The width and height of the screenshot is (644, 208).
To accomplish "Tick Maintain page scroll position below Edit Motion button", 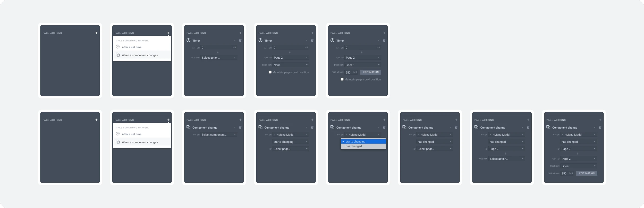I will [342, 79].
